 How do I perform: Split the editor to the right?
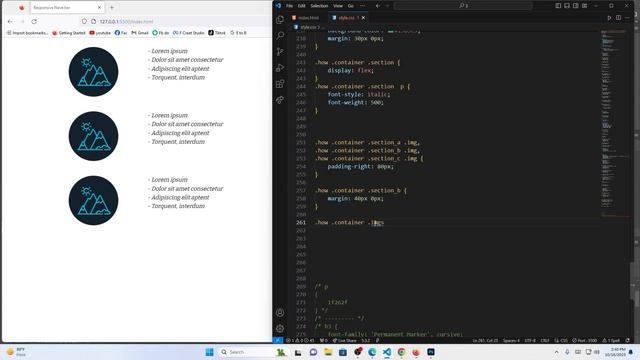(618, 18)
